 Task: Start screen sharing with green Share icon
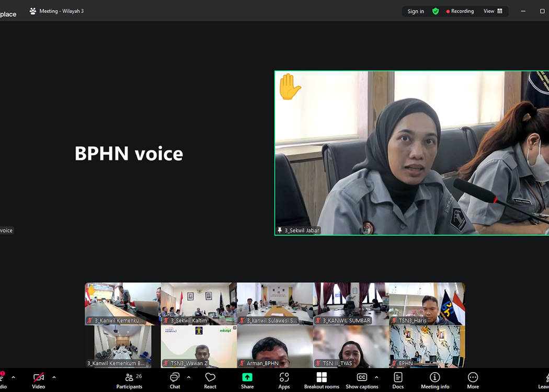[247, 381]
